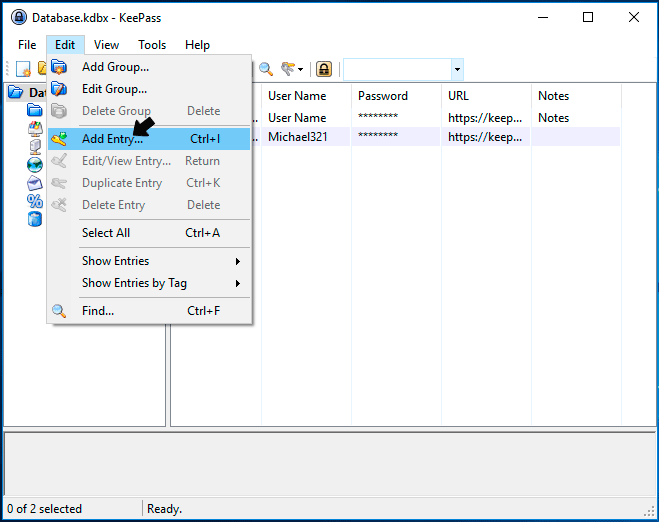Click the Add Group folder icon in menu

59,67
